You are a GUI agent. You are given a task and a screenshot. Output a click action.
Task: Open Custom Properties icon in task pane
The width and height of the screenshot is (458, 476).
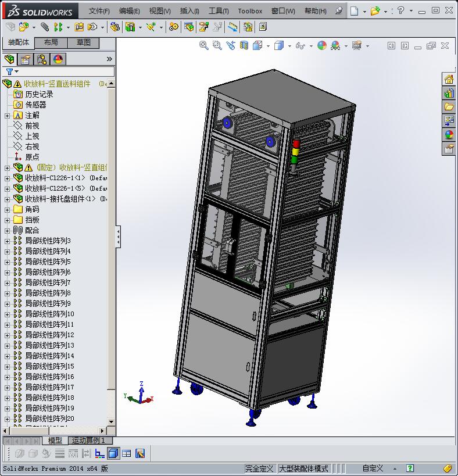(x=449, y=149)
